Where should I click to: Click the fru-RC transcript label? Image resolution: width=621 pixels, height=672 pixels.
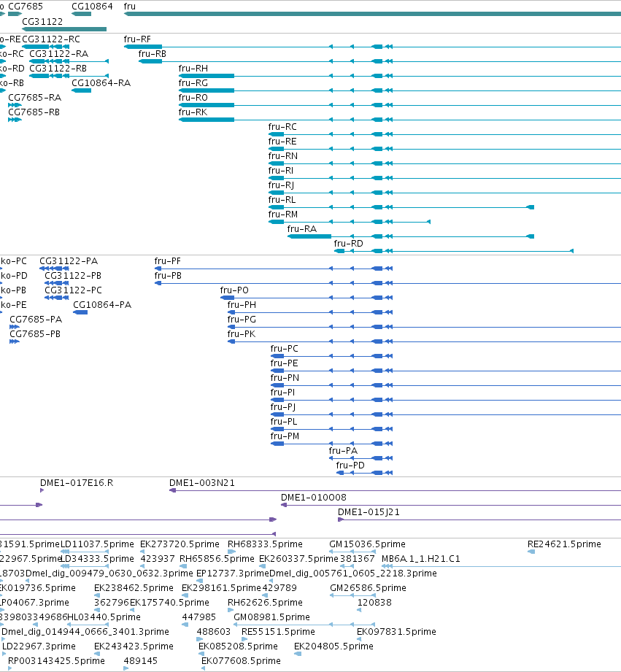pyautogui.click(x=282, y=126)
